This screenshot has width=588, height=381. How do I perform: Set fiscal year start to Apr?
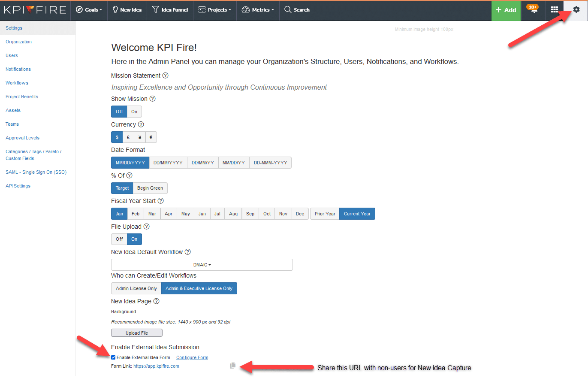click(x=169, y=214)
